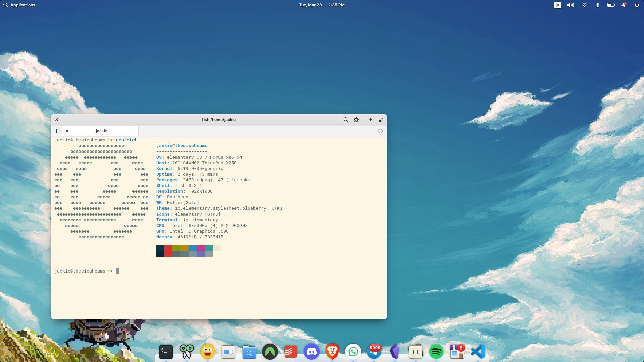Open CopyQ clipboard manager
This screenshot has height=362, width=644.
pyautogui.click(x=186, y=351)
